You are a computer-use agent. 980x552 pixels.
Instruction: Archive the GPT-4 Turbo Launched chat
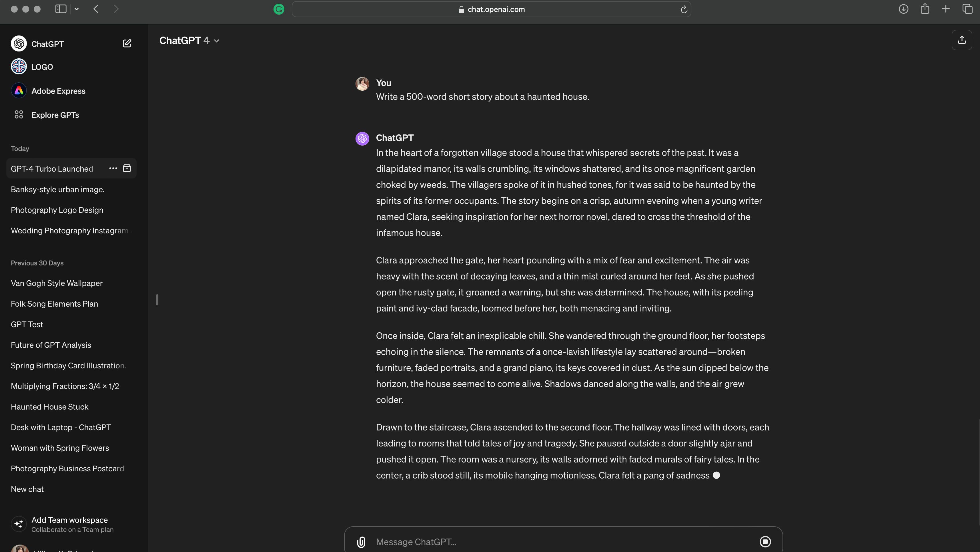(x=127, y=168)
